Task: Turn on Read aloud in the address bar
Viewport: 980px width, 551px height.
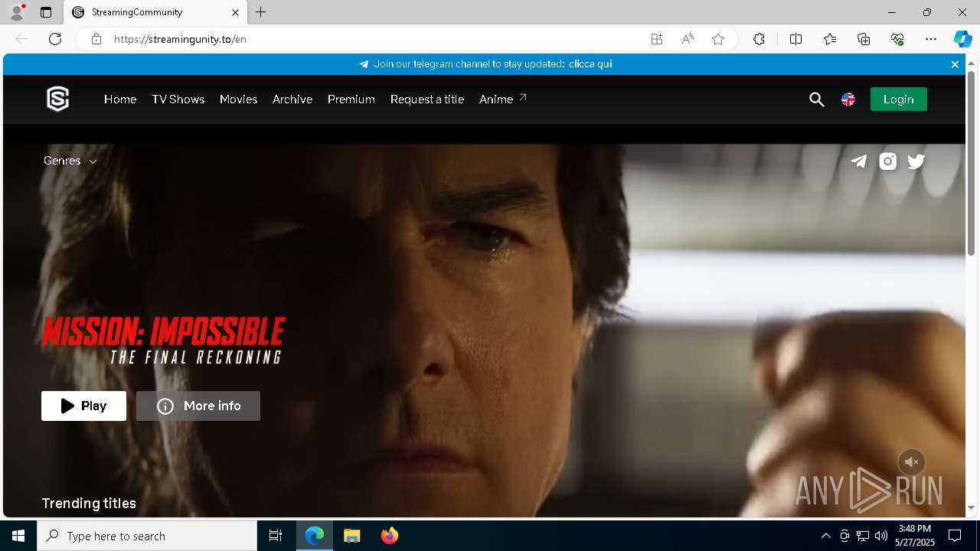Action: tap(688, 39)
